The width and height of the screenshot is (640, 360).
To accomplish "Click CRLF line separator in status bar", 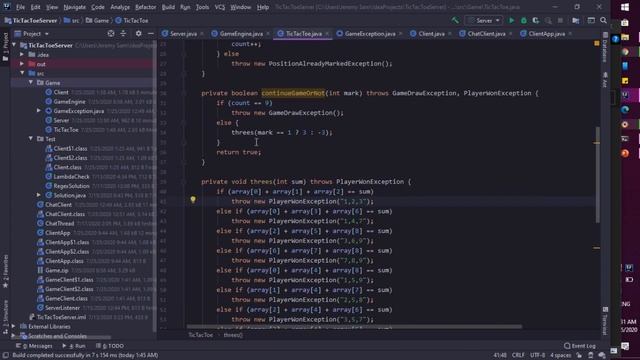I will (518, 355).
